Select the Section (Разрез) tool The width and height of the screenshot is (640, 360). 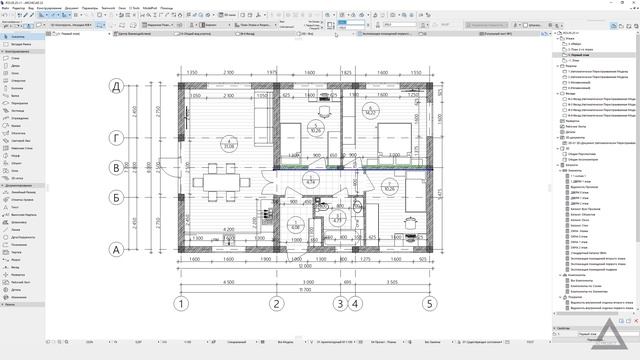(22, 260)
